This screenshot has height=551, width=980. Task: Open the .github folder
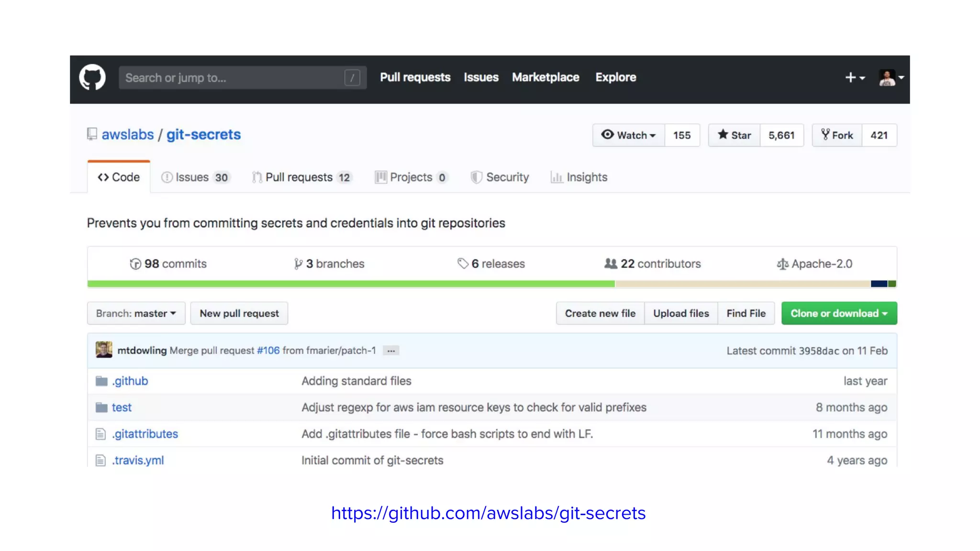[x=130, y=381]
